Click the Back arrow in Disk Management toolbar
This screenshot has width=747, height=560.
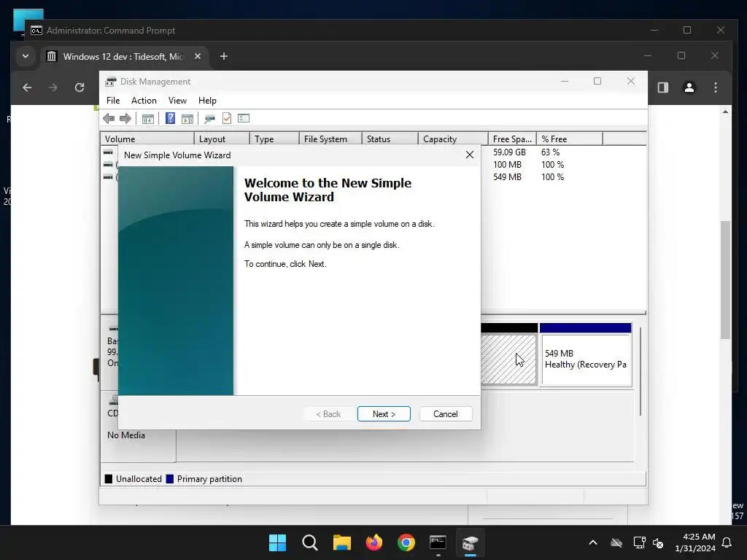pyautogui.click(x=109, y=119)
